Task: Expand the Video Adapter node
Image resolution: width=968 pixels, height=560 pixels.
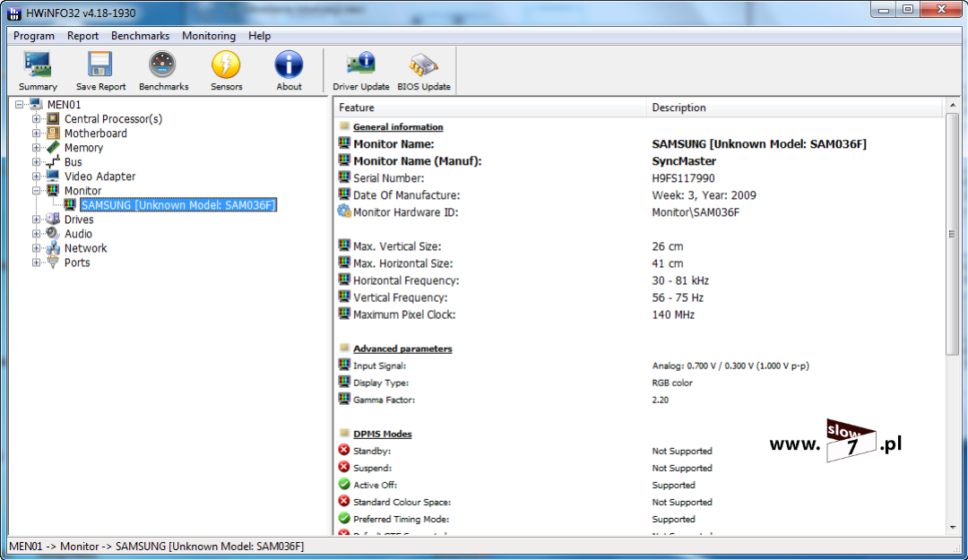Action: coord(37,176)
